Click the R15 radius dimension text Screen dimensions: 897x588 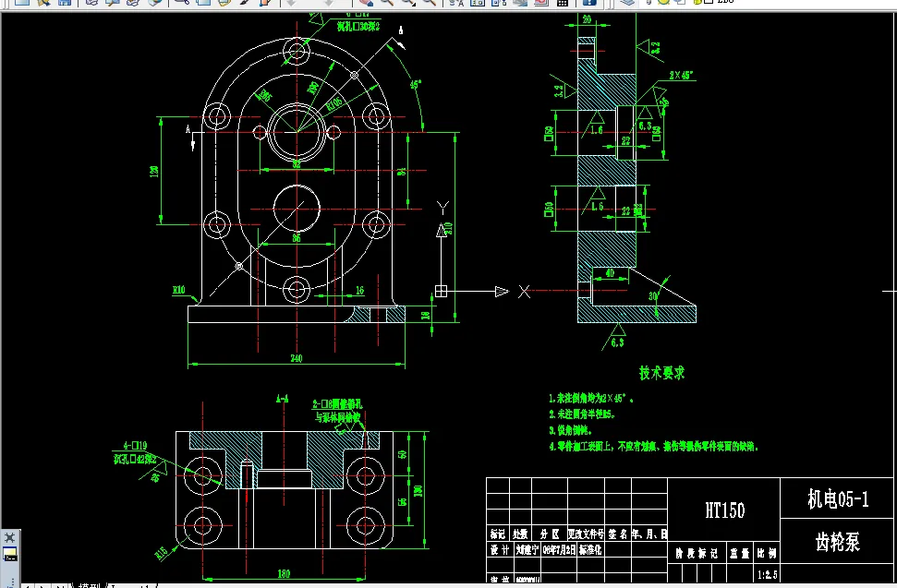[x=162, y=553]
